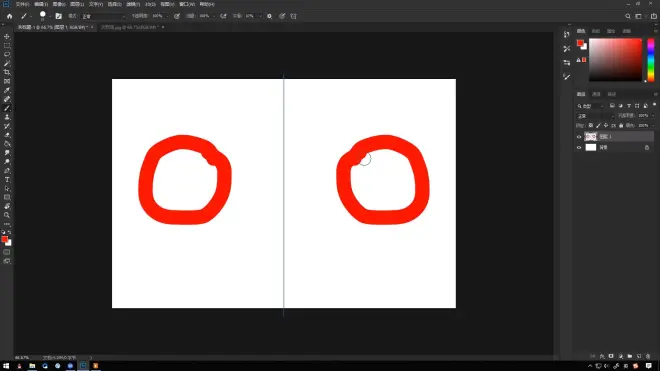Create a new layer with the panel button

pos(639,356)
